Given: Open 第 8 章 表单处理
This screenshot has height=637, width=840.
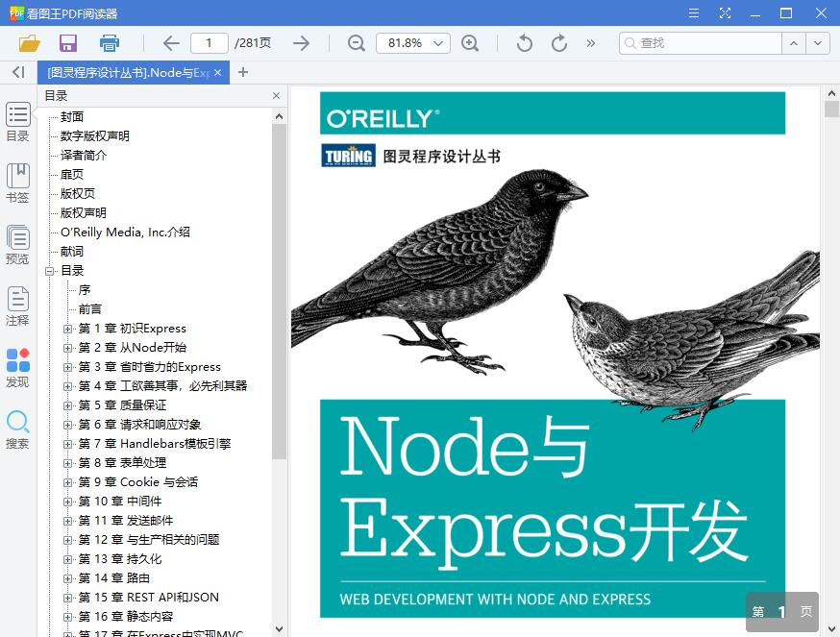Looking at the screenshot, I should [123, 463].
